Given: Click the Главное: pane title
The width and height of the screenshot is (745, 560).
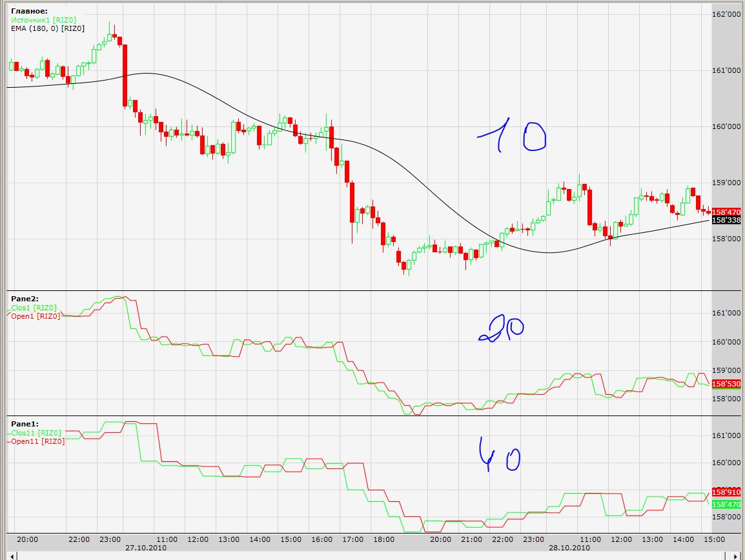Looking at the screenshot, I should tap(29, 11).
